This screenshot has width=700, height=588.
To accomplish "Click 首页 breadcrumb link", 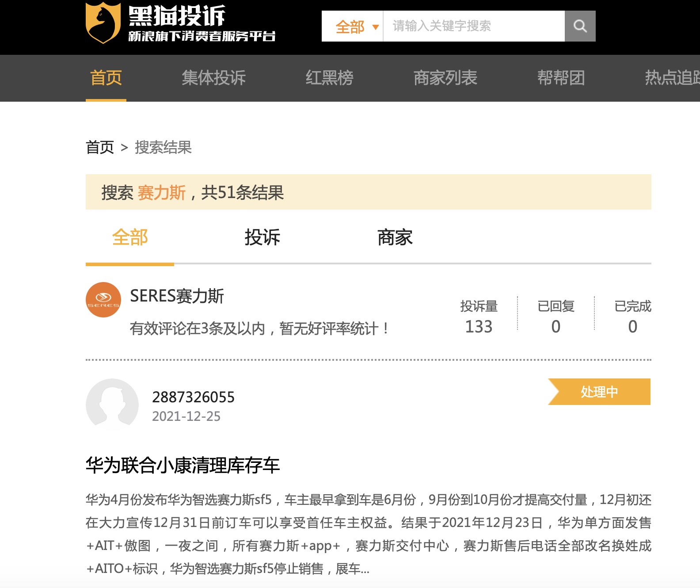I will click(100, 147).
